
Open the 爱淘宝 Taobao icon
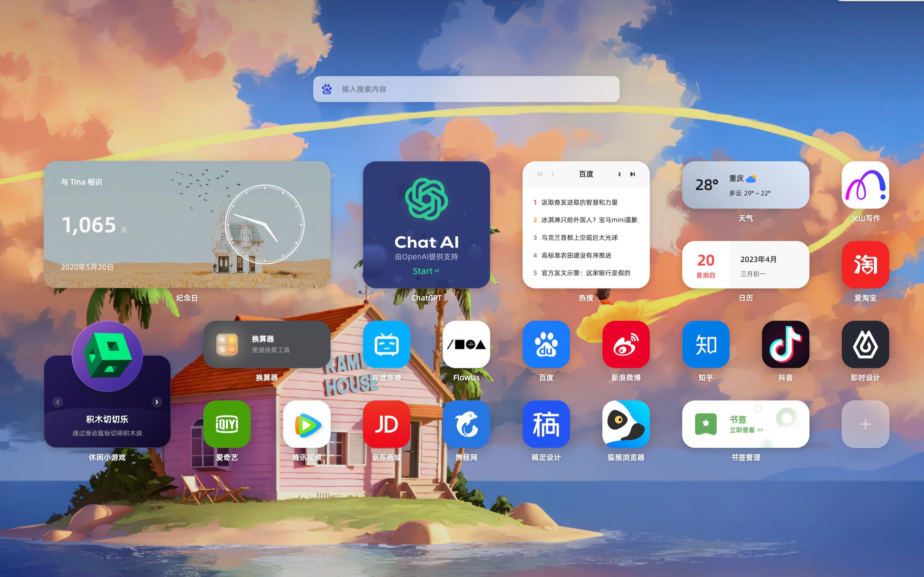pos(865,264)
